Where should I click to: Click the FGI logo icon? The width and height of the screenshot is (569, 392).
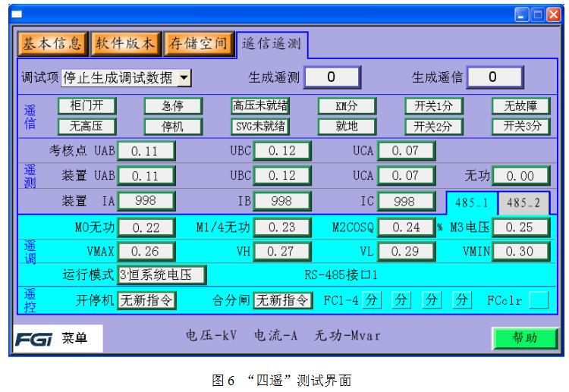(x=32, y=337)
